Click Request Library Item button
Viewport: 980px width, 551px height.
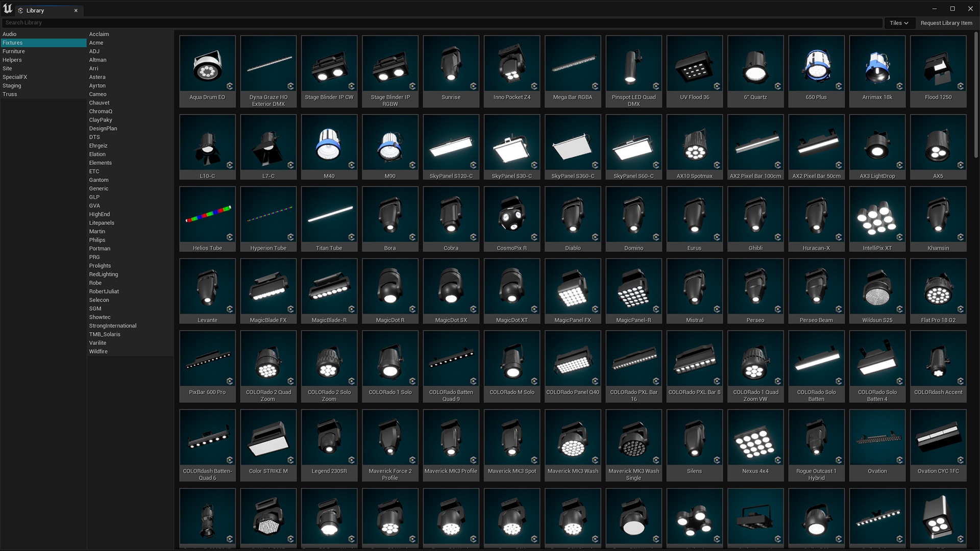(x=946, y=23)
